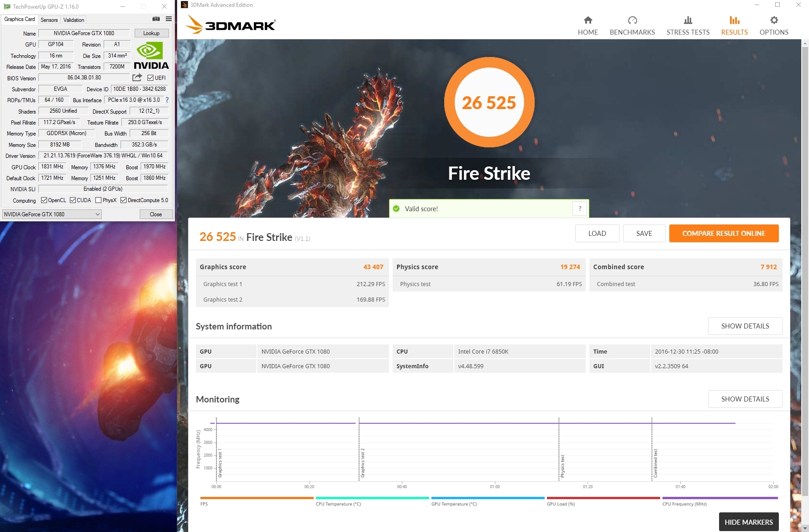Click the scrollbar down arrow in 3DMark

click(x=805, y=528)
